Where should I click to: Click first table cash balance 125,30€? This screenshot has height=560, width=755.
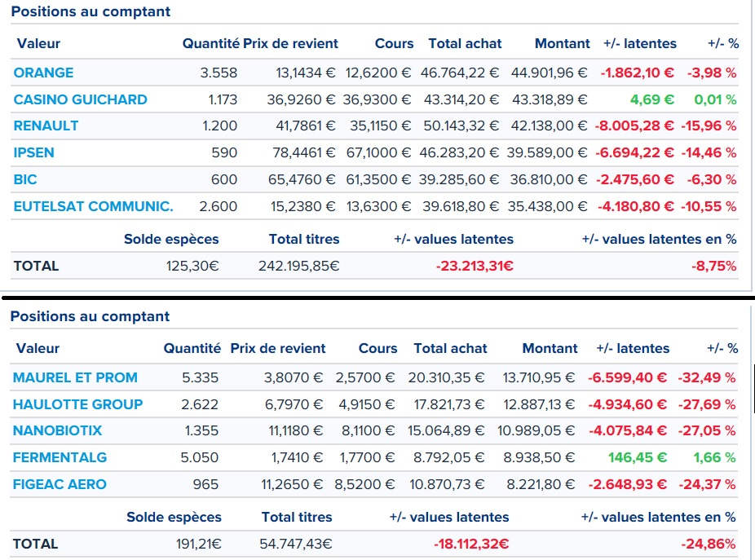click(192, 266)
